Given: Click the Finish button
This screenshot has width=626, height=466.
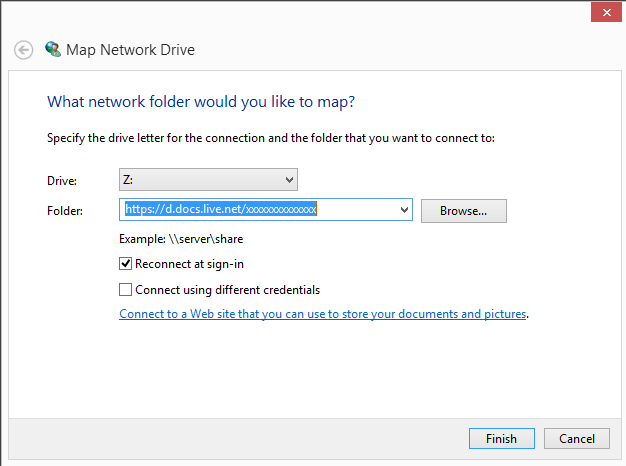Looking at the screenshot, I should point(501,438).
